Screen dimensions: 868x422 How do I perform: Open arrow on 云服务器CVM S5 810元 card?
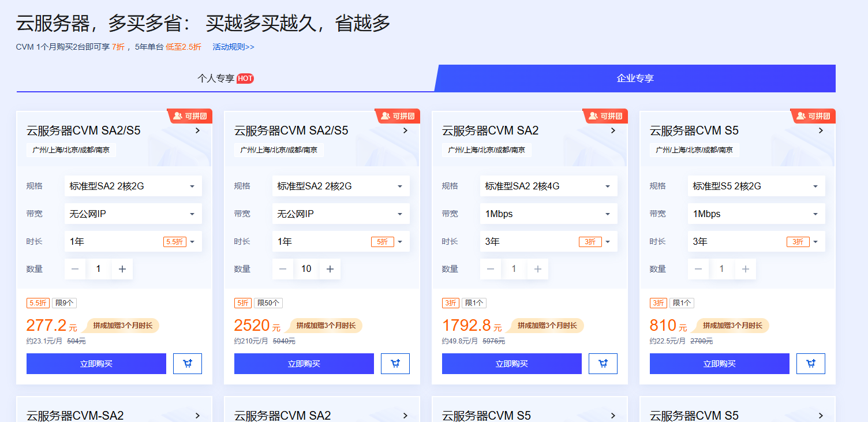pos(821,130)
